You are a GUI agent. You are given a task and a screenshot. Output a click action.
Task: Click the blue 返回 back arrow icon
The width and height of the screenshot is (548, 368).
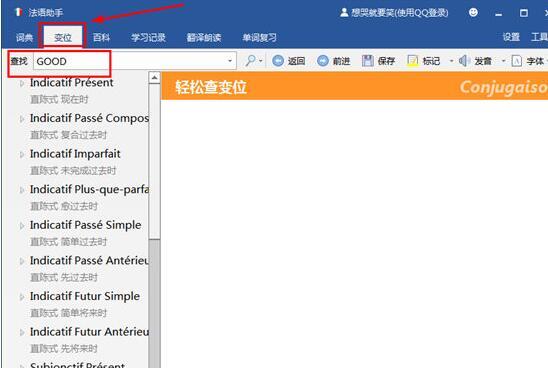pyautogui.click(x=278, y=61)
